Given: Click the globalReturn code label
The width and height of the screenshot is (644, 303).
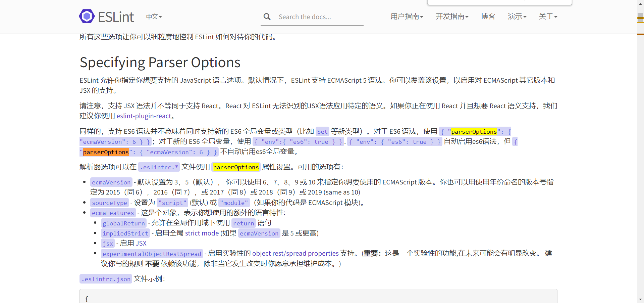Looking at the screenshot, I should [123, 223].
